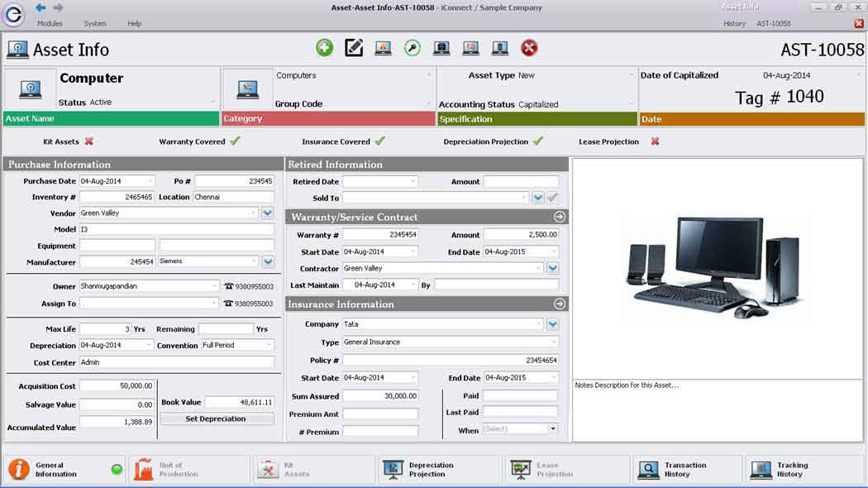Viewport: 868px width, 488px height.
Task: Open the Convention Full Period dropdown
Action: (x=269, y=346)
